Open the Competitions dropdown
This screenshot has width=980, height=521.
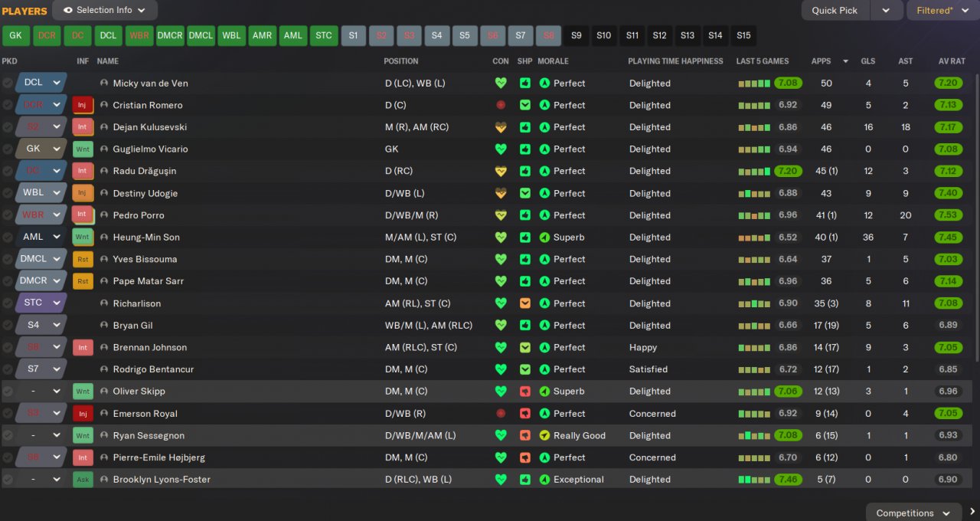914,513
